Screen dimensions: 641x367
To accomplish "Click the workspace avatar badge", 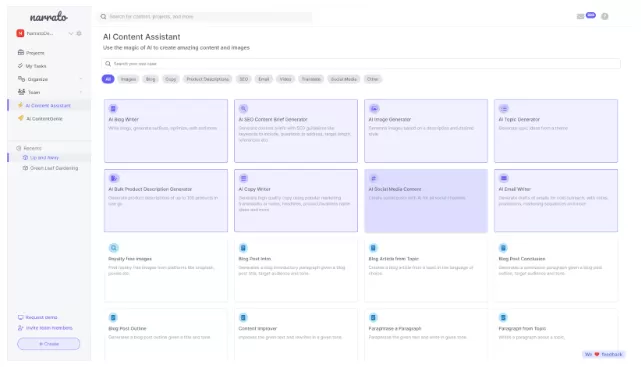I will pos(20,33).
